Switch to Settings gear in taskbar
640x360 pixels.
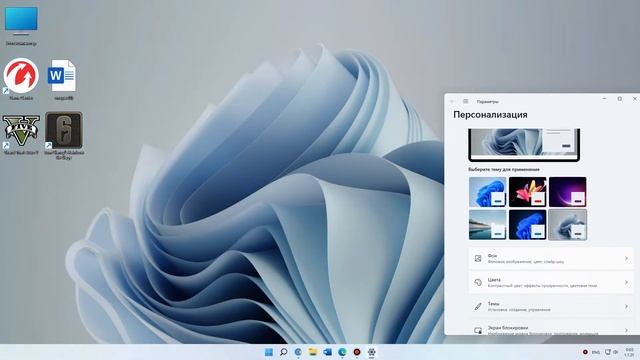[371, 352]
